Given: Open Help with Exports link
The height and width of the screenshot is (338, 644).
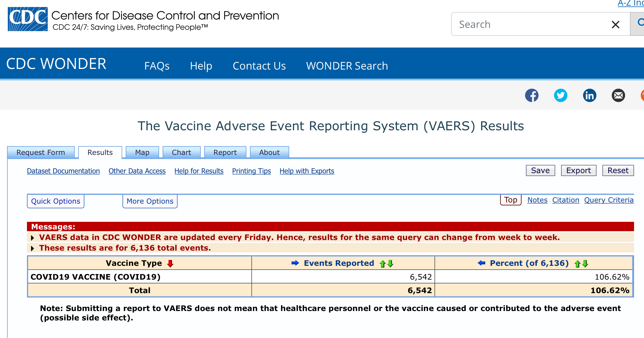Looking at the screenshot, I should [307, 171].
